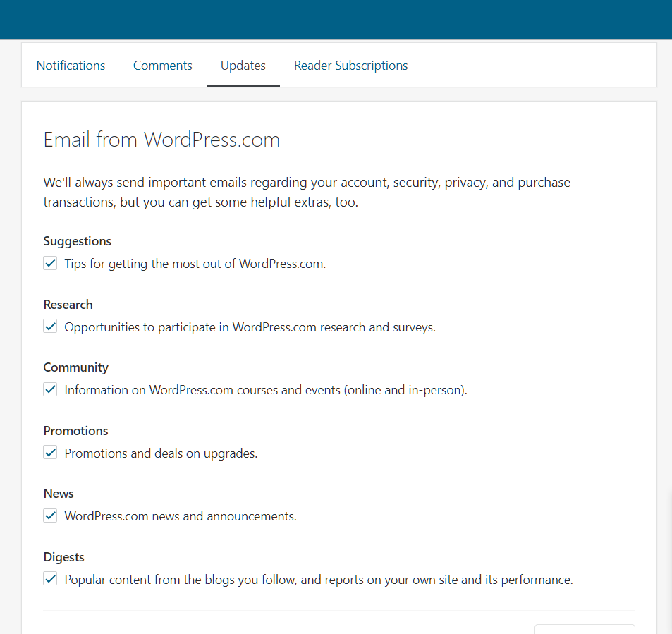
Task: Uncheck the WordPress.com news checkbox
Action: click(x=50, y=516)
